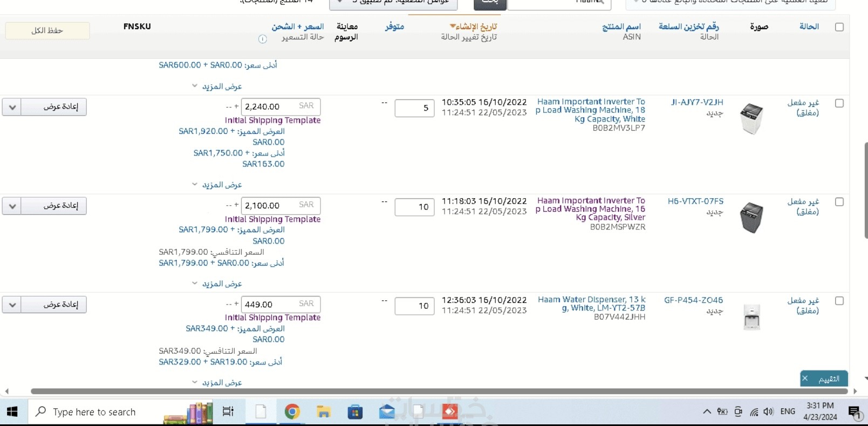Launch Google Chrome from the taskbar
Viewport: 868px width, 426px height.
click(x=292, y=412)
